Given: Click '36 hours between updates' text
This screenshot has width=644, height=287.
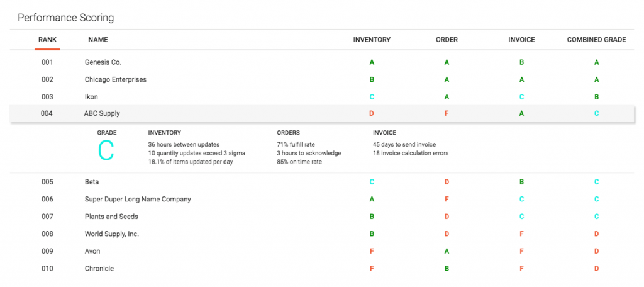Looking at the screenshot, I should [184, 144].
